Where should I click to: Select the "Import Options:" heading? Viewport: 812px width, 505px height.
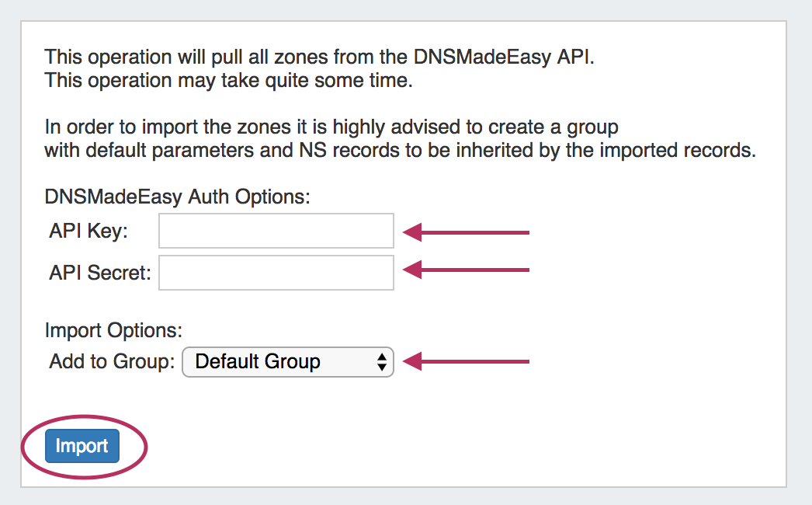tap(113, 330)
